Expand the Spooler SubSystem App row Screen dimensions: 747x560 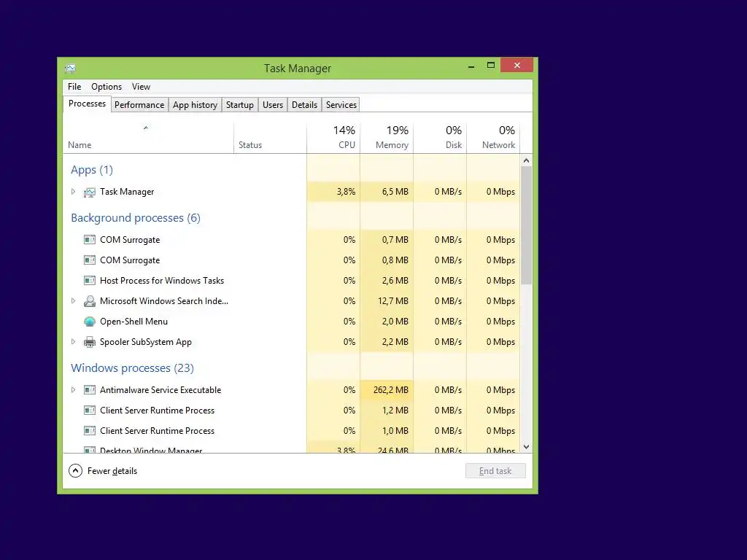pos(73,341)
